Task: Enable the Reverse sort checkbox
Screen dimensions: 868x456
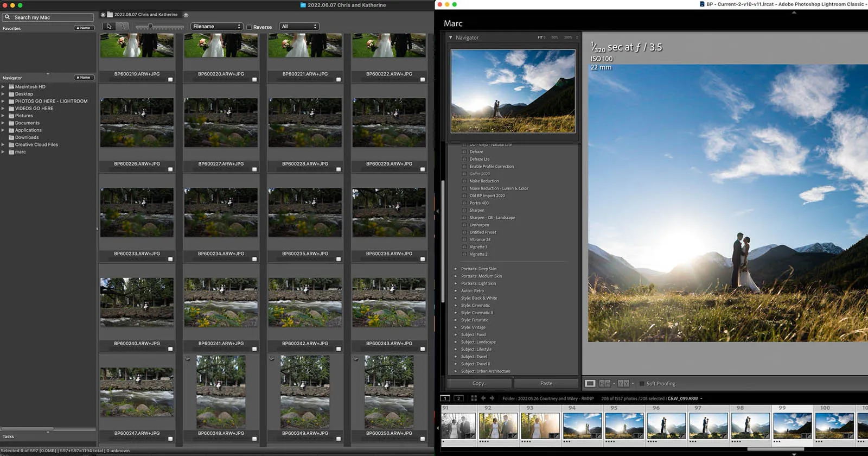Action: (250, 27)
